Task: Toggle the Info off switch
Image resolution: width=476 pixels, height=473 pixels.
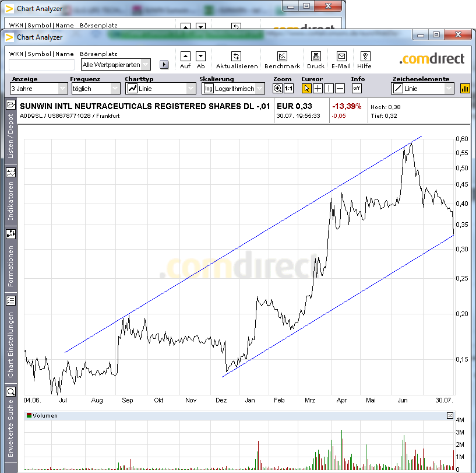Action: 357,89
